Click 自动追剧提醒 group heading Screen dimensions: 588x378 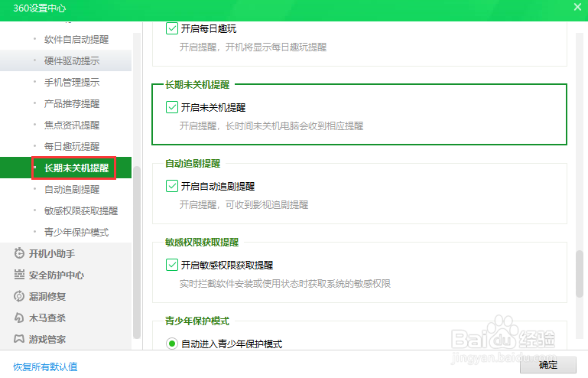[x=193, y=163]
